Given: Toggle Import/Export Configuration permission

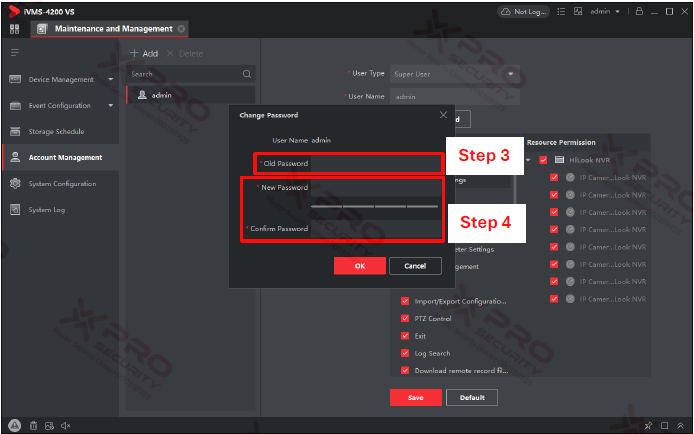Looking at the screenshot, I should (405, 301).
